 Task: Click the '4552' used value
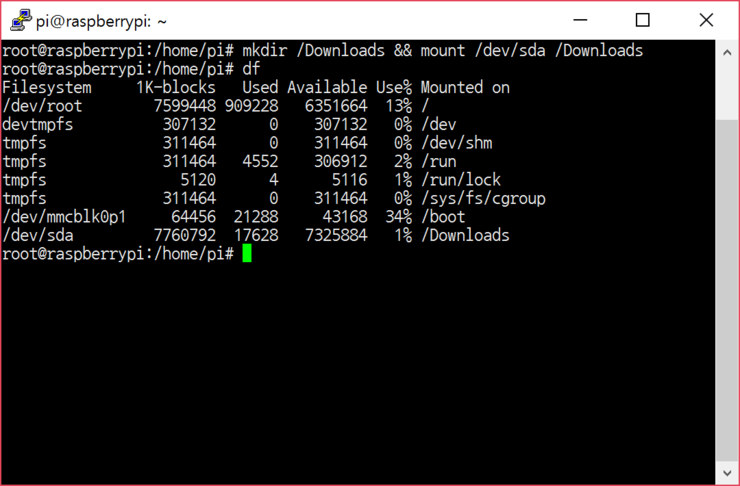coord(261,161)
